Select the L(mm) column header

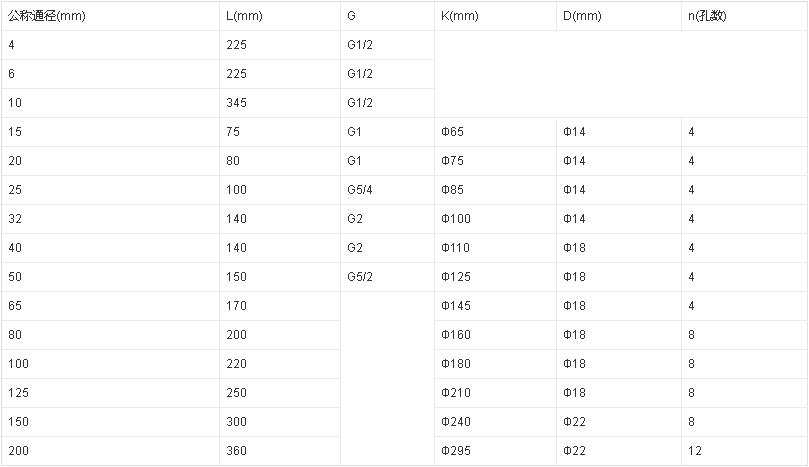(243, 16)
